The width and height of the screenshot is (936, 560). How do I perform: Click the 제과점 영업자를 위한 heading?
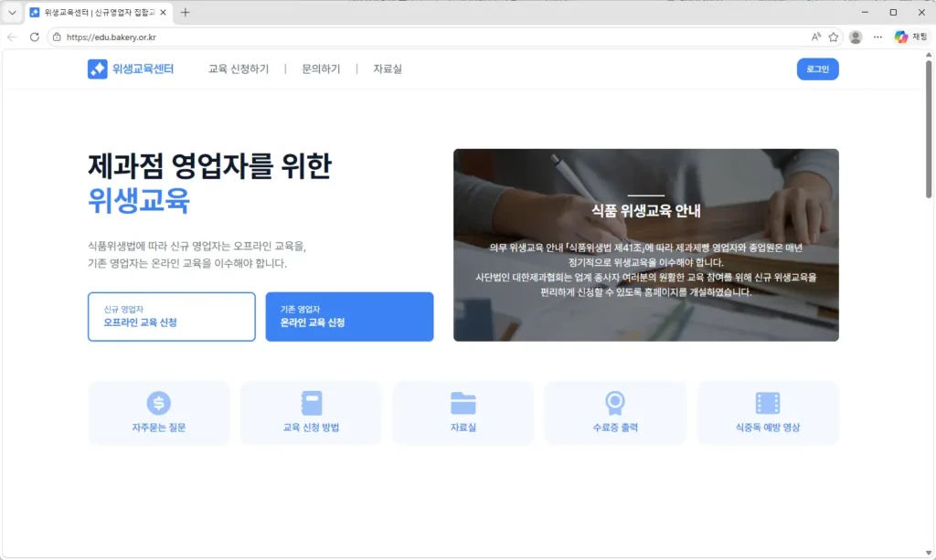(209, 165)
